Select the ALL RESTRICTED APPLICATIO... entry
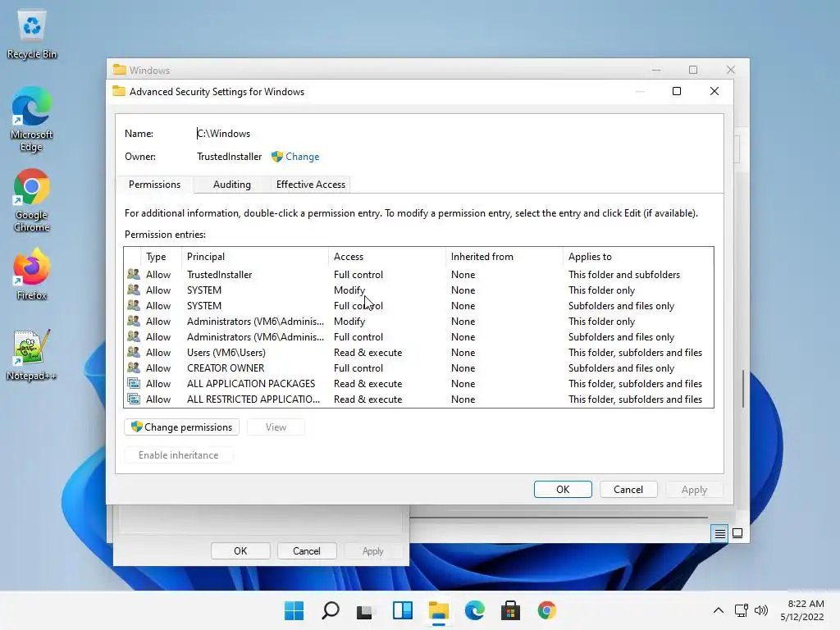The image size is (840, 630). (418, 399)
